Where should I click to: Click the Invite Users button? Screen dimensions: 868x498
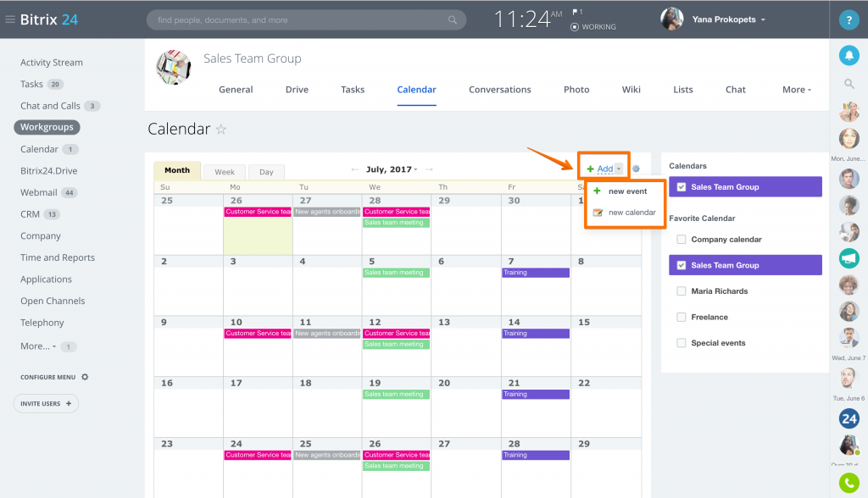pos(46,403)
